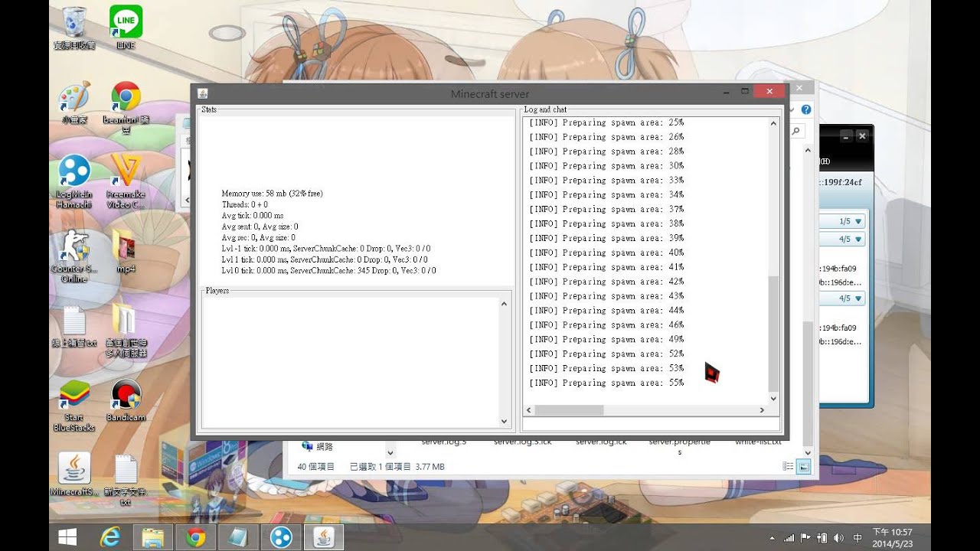This screenshot has height=551, width=980.
Task: Open the LINE desktop shortcut
Action: (126, 28)
